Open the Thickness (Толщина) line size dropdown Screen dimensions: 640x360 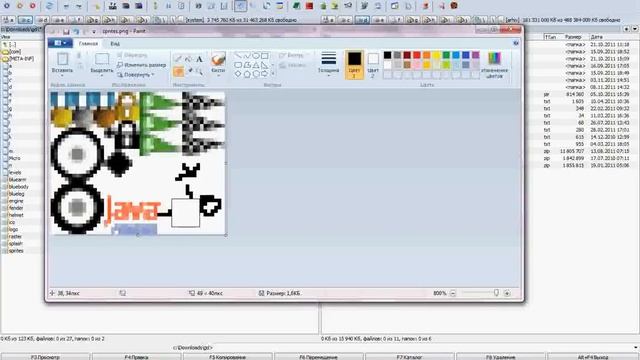tap(329, 64)
